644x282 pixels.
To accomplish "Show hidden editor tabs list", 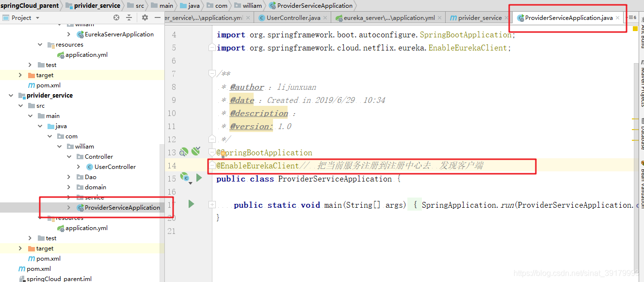I will point(632,17).
